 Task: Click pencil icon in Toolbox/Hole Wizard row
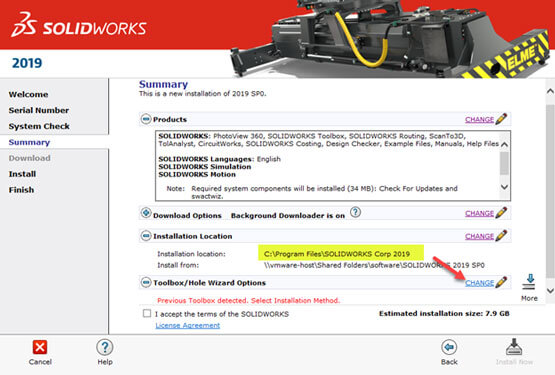[501, 282]
